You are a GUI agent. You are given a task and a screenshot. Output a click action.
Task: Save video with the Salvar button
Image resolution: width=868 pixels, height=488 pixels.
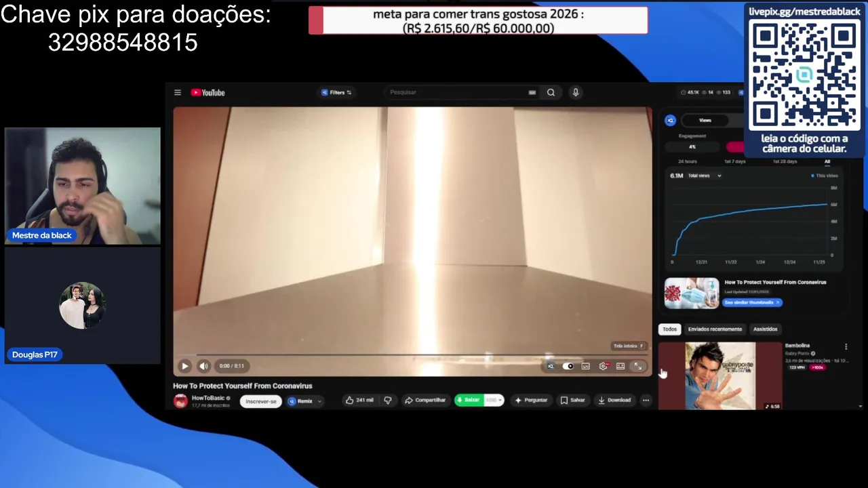(572, 401)
